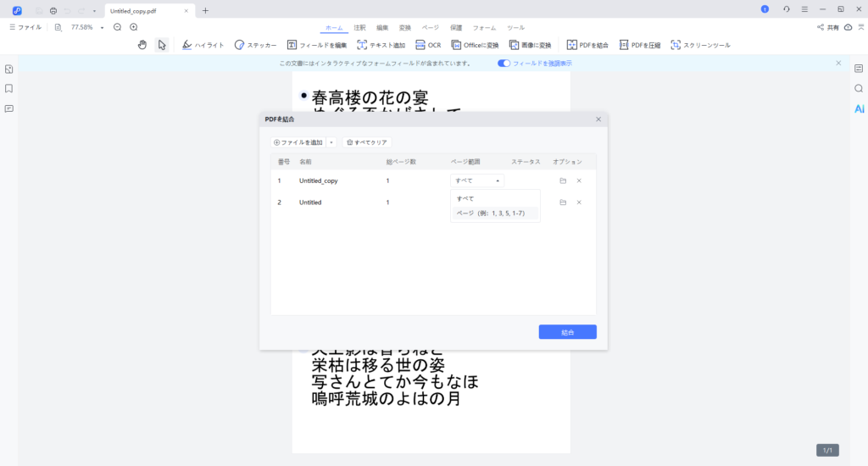Click Compress PDF (PDFを圧縮)
The width and height of the screenshot is (868, 466).
(x=640, y=45)
